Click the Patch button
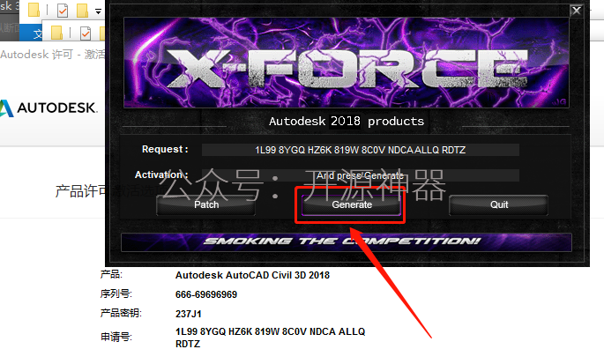The image size is (604, 364). (x=206, y=205)
